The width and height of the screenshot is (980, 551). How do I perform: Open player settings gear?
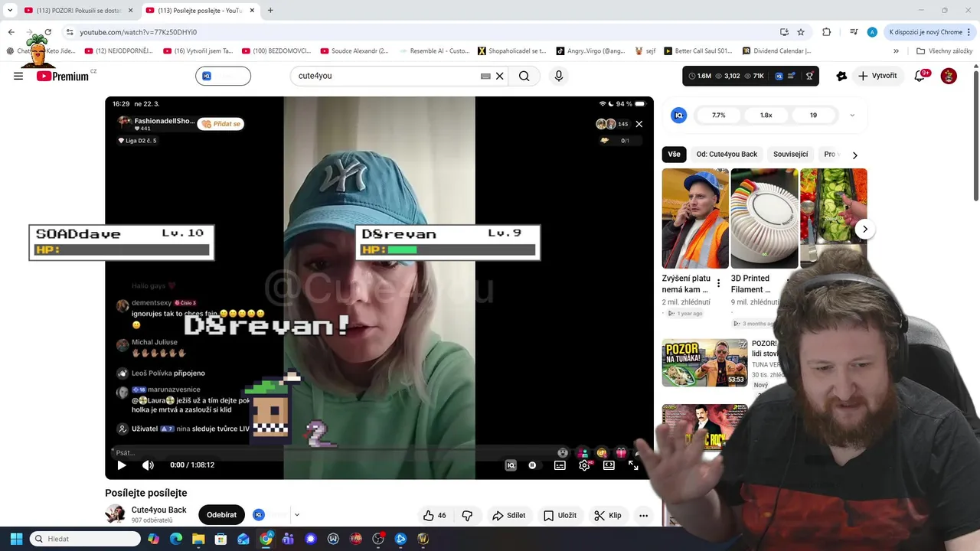pyautogui.click(x=584, y=465)
